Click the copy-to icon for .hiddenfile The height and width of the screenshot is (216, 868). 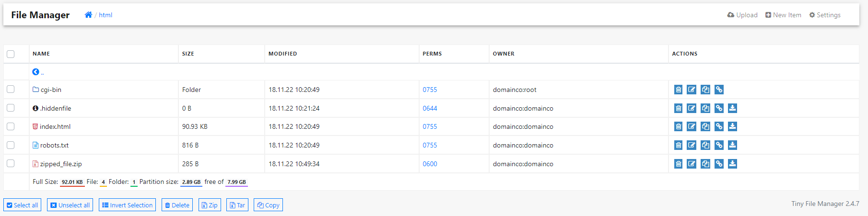coord(705,108)
